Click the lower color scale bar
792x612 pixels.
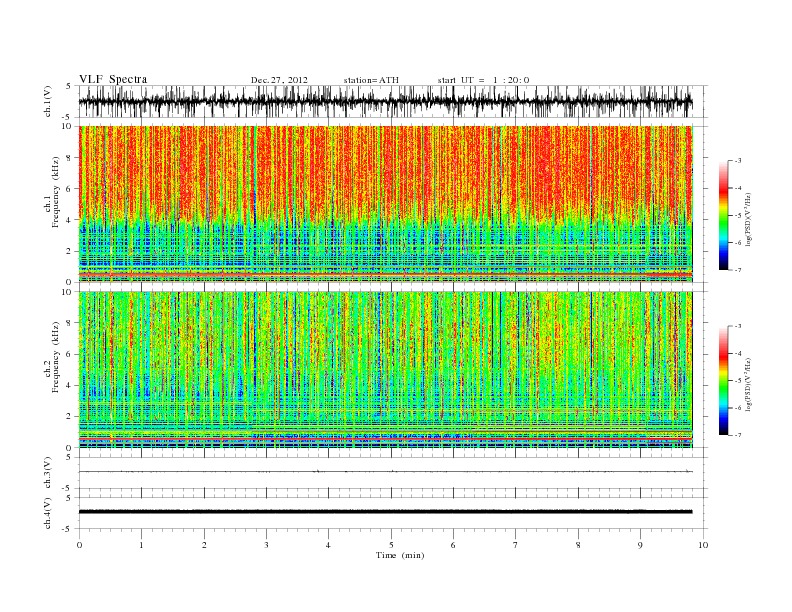click(x=723, y=380)
